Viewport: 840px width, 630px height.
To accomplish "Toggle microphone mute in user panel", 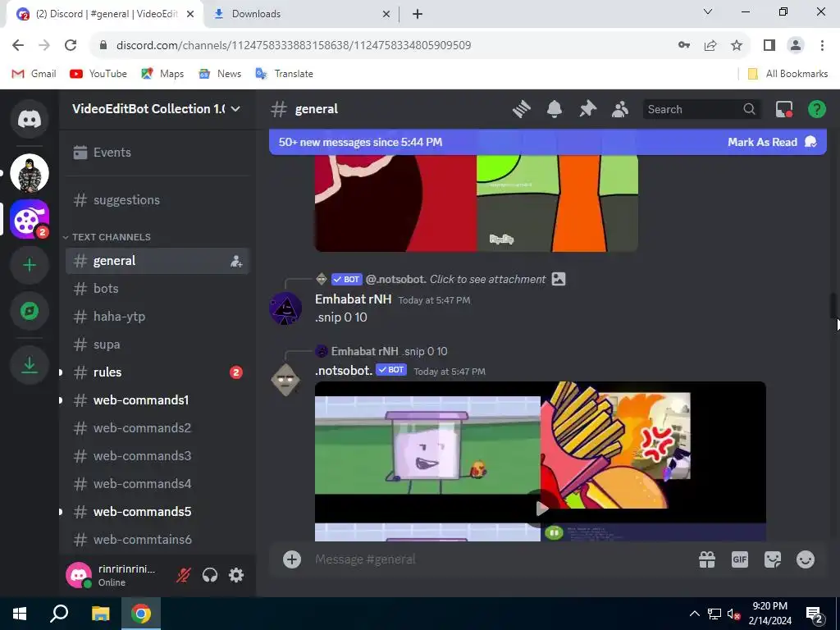I will click(183, 575).
